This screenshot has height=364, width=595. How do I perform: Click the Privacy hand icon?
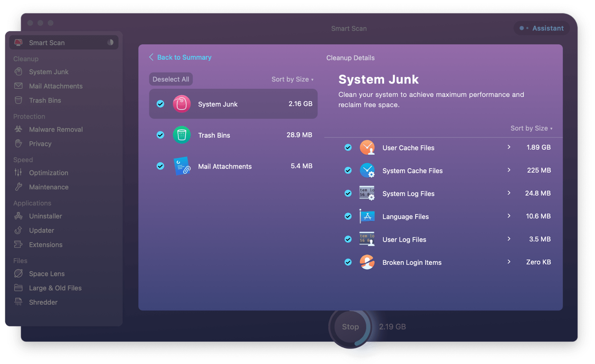(x=18, y=143)
